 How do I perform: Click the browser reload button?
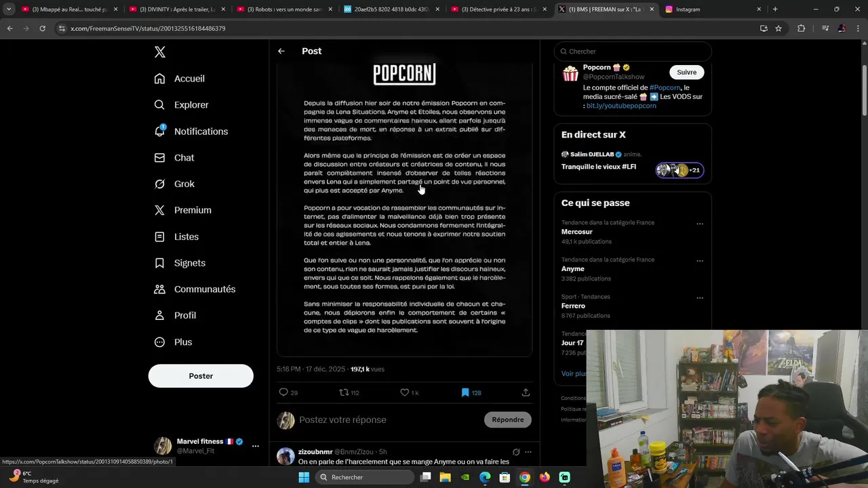tap(42, 28)
